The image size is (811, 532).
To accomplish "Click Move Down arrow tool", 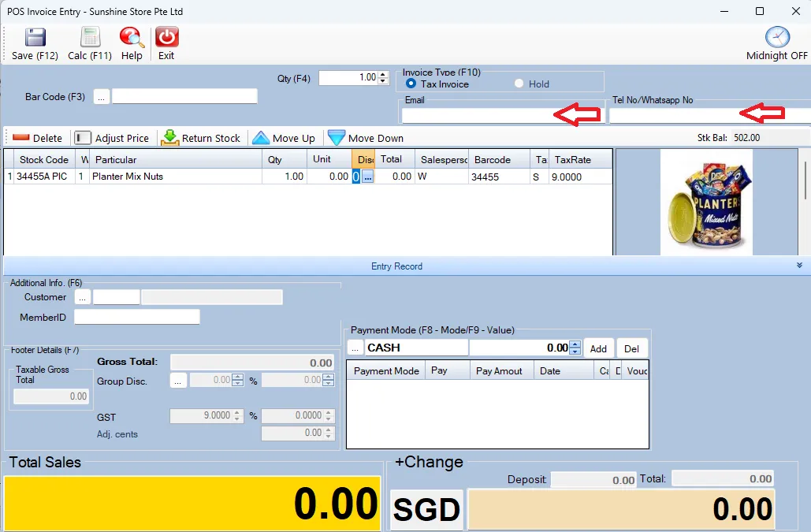I will 366,138.
